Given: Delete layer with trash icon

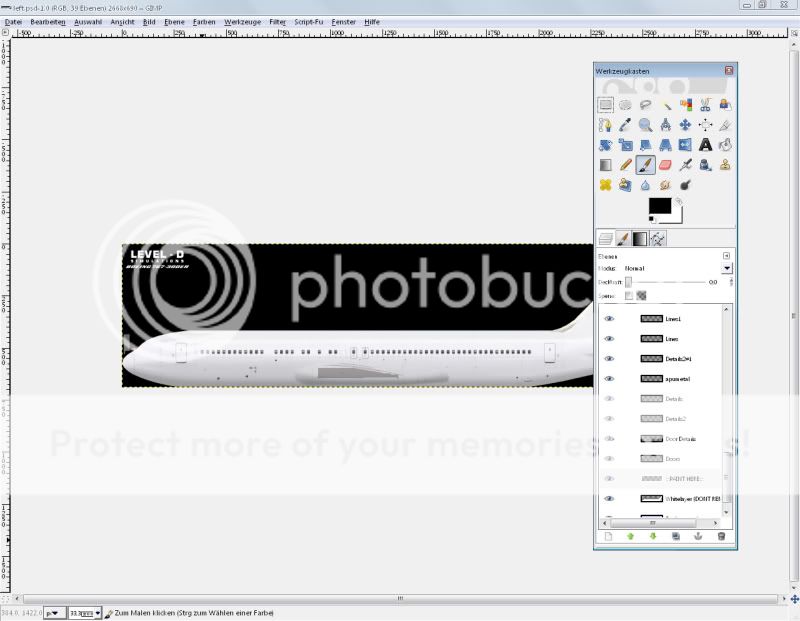Looking at the screenshot, I should (x=720, y=537).
